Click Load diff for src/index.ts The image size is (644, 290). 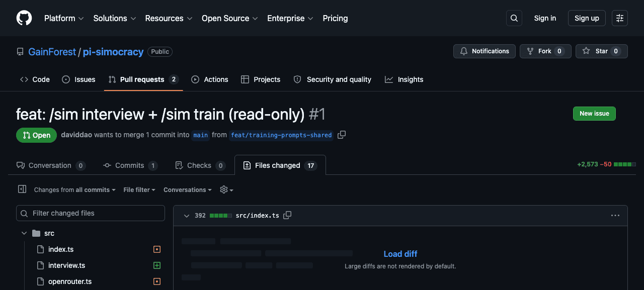pyautogui.click(x=400, y=254)
